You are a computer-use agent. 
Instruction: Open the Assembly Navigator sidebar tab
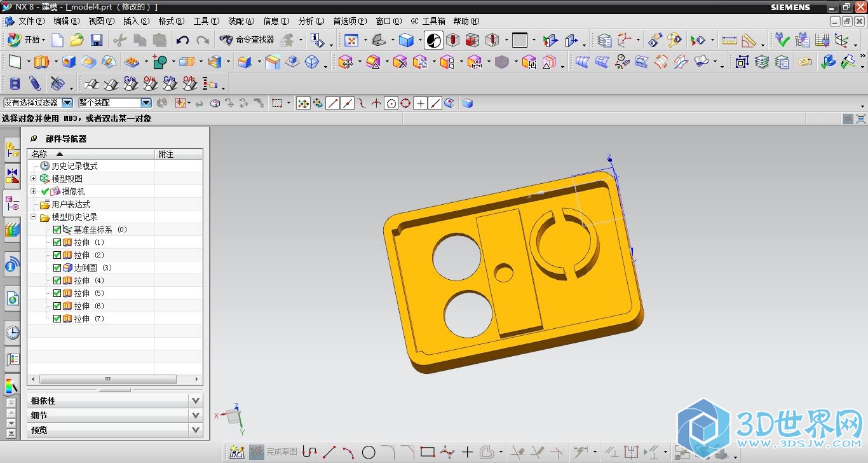tap(12, 150)
